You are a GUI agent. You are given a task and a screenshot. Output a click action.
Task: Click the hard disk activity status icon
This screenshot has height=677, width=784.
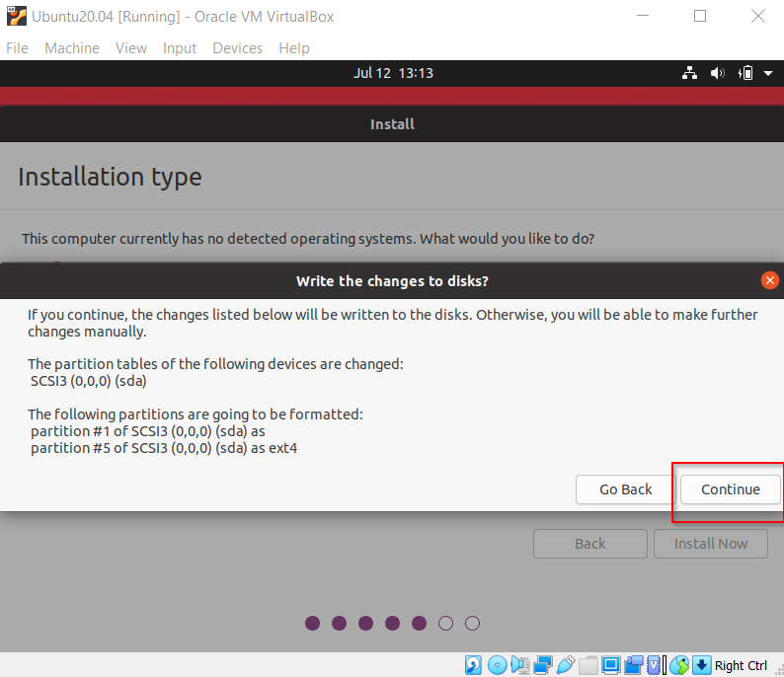click(474, 665)
